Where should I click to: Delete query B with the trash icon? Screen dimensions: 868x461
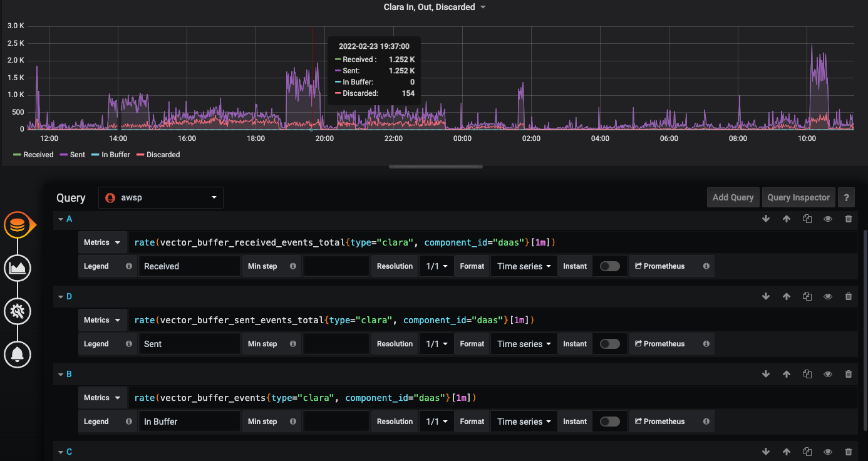click(849, 374)
